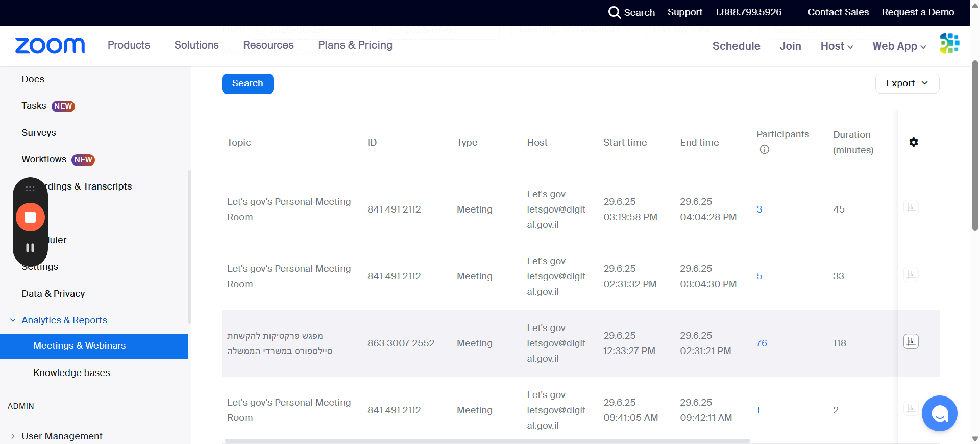This screenshot has width=980, height=444.
Task: Click Request a Demo
Action: [x=918, y=12]
